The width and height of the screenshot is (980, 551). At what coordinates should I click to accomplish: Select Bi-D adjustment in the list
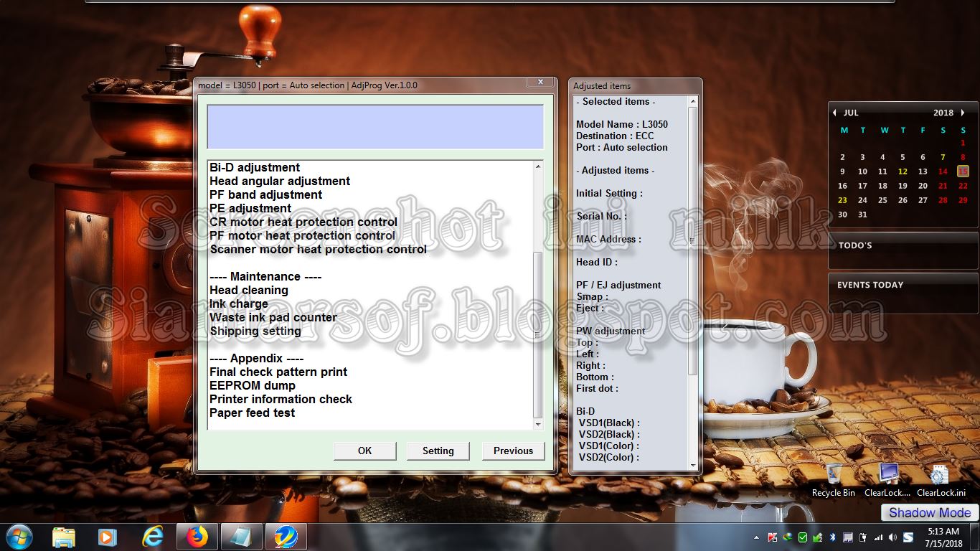[255, 167]
